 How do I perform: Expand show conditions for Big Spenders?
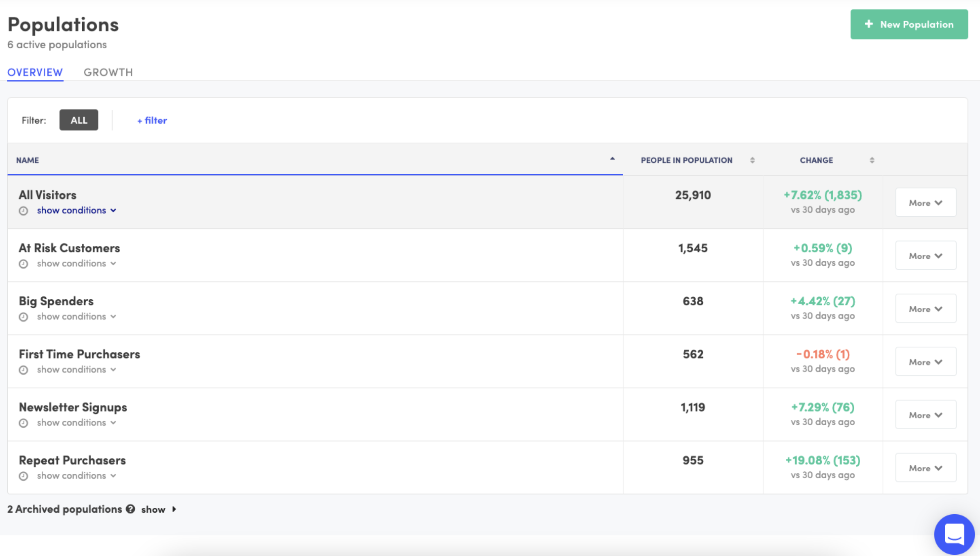pos(77,316)
